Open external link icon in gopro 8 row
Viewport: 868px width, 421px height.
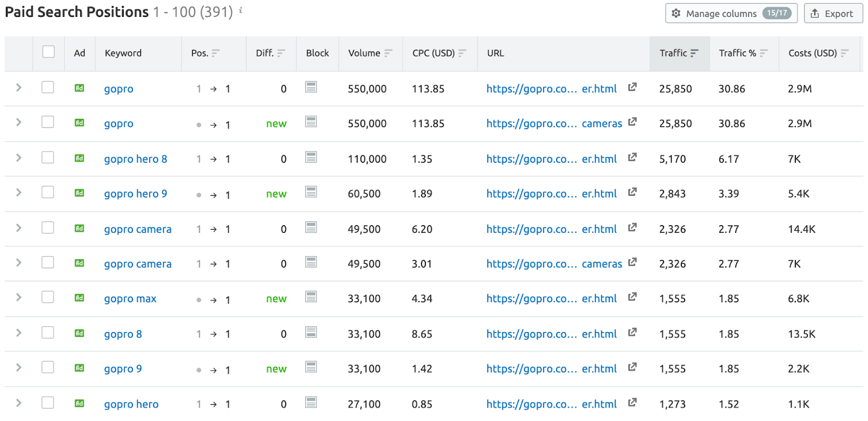coord(632,332)
